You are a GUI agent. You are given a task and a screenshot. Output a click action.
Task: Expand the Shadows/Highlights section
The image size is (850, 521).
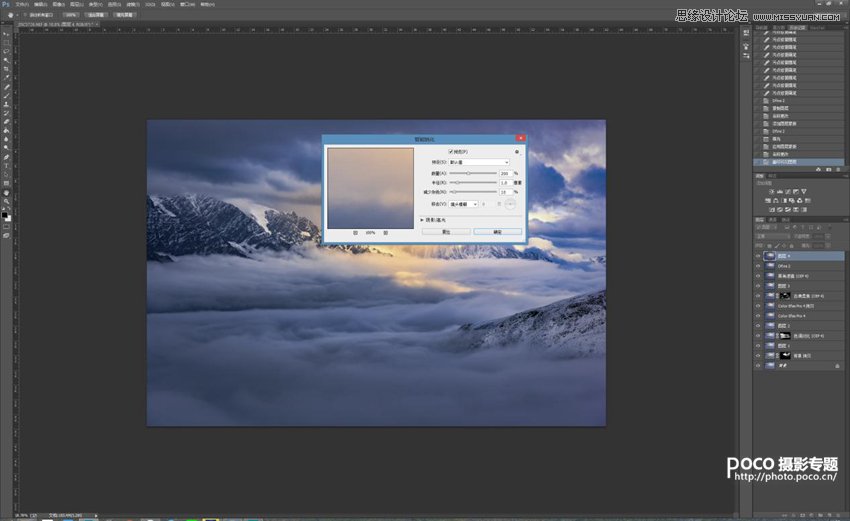tap(422, 220)
